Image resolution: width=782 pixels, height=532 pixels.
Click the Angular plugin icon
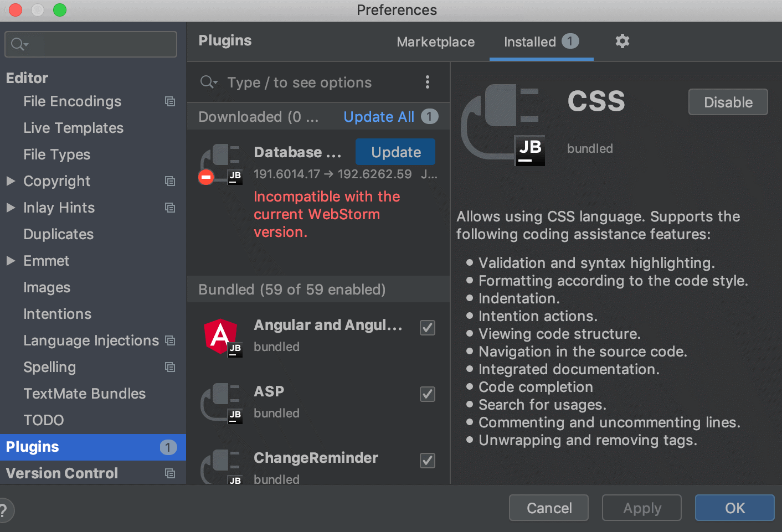pos(220,335)
